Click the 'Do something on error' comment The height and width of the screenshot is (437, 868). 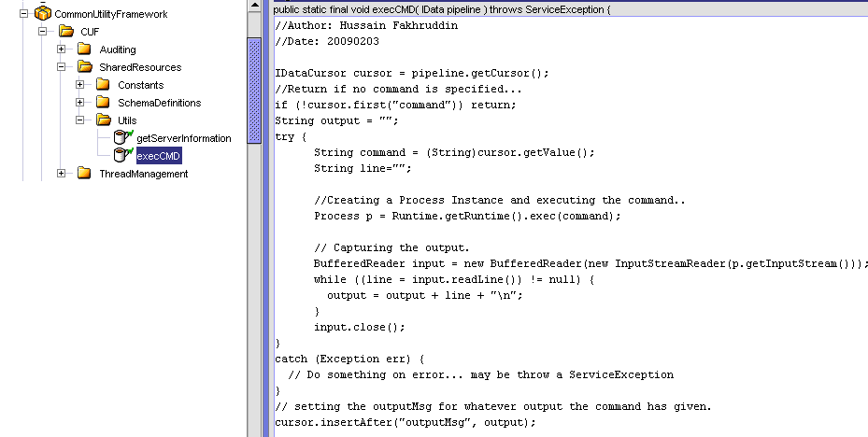click(480, 374)
